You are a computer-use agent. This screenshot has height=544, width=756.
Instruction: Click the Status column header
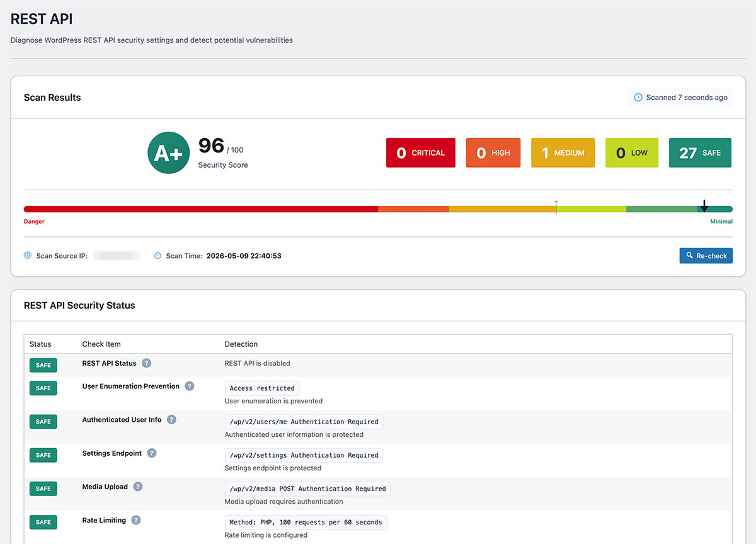pos(40,344)
